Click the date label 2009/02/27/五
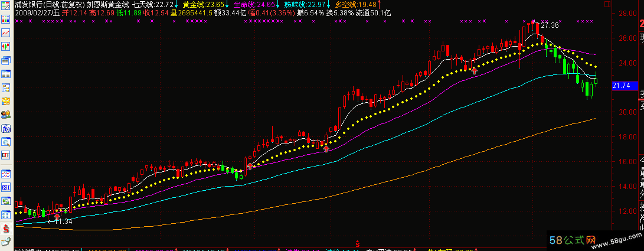Viewport: 644px width, 251px height. [37, 13]
